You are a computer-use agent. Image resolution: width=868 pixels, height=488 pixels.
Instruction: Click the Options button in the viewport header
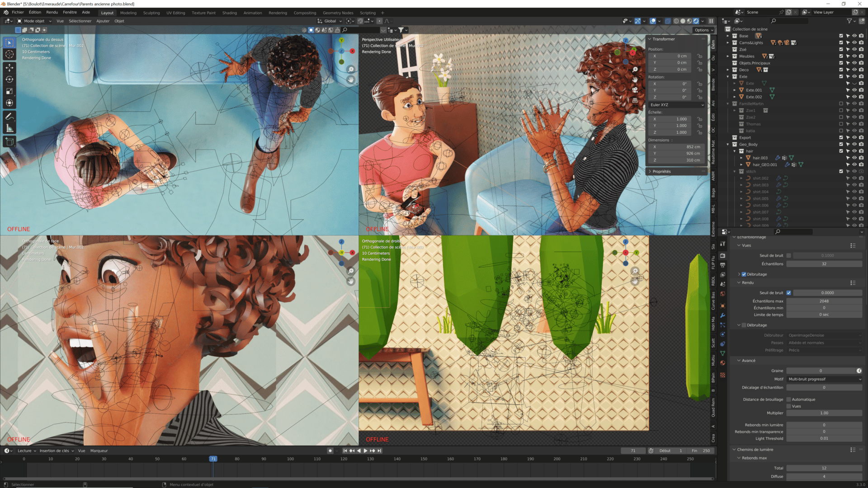tap(703, 30)
